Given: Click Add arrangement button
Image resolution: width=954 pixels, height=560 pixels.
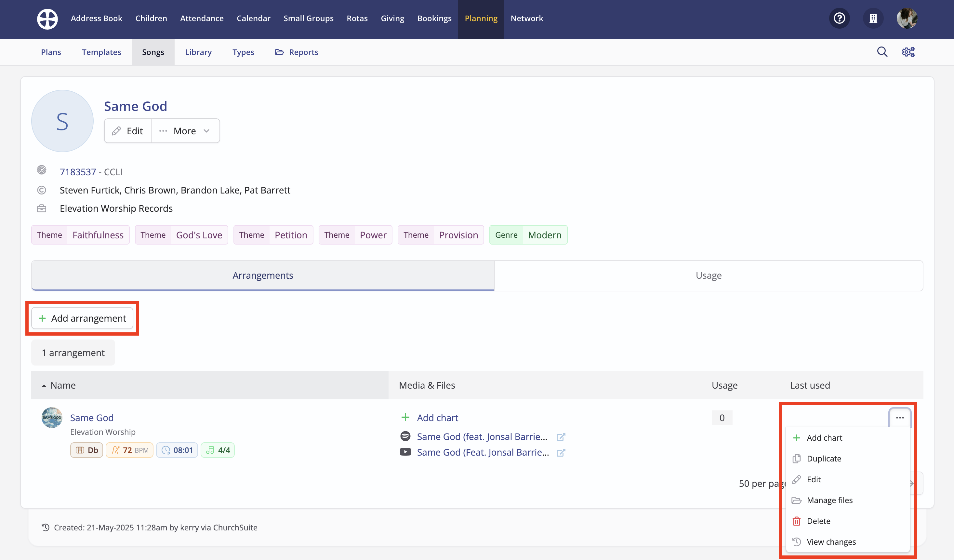Looking at the screenshot, I should 82,318.
